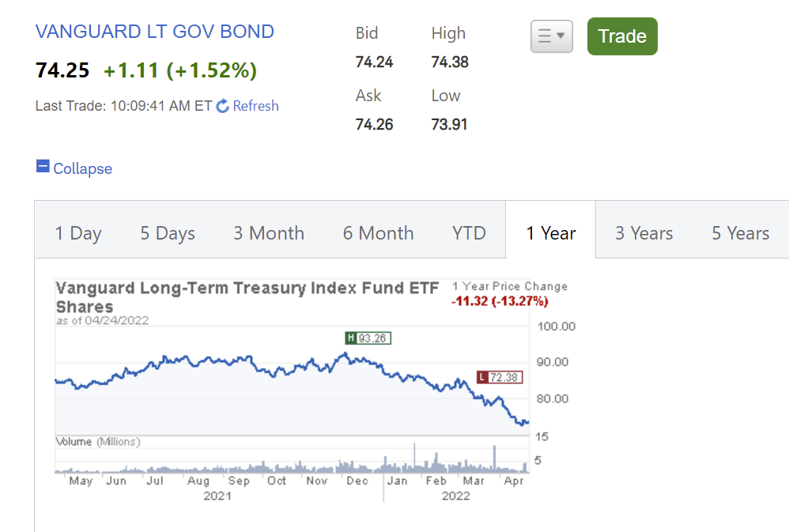Click the red L 72.38 low marker
The image size is (789, 532).
pyautogui.click(x=500, y=377)
